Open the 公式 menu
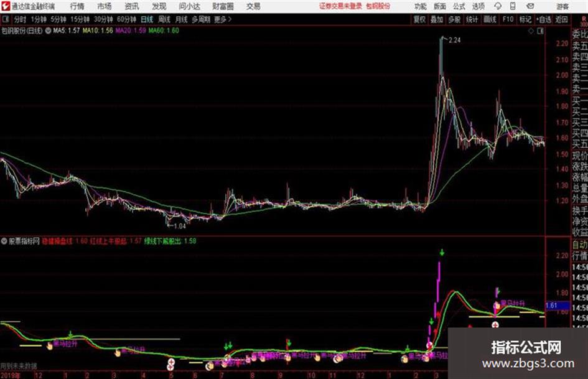The height and width of the screenshot is (379, 588). click(459, 6)
